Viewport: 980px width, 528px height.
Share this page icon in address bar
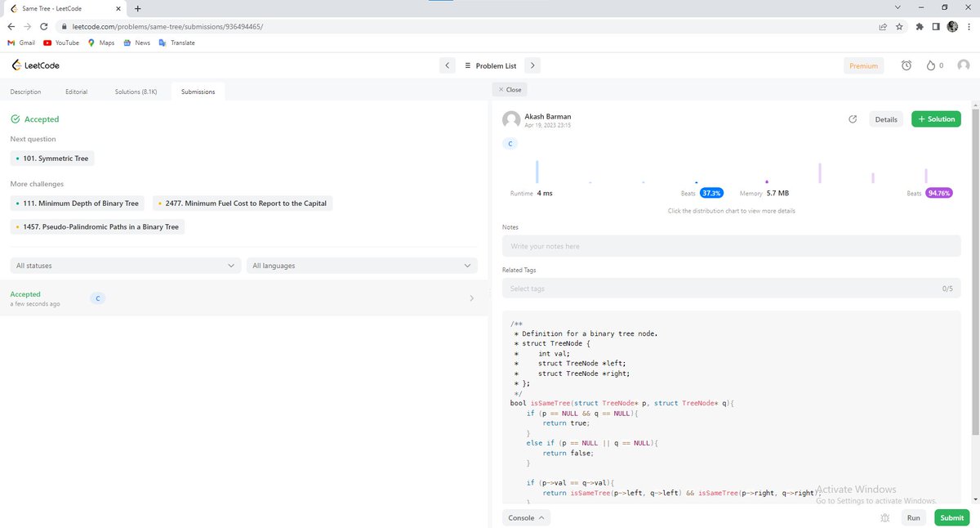pyautogui.click(x=883, y=26)
